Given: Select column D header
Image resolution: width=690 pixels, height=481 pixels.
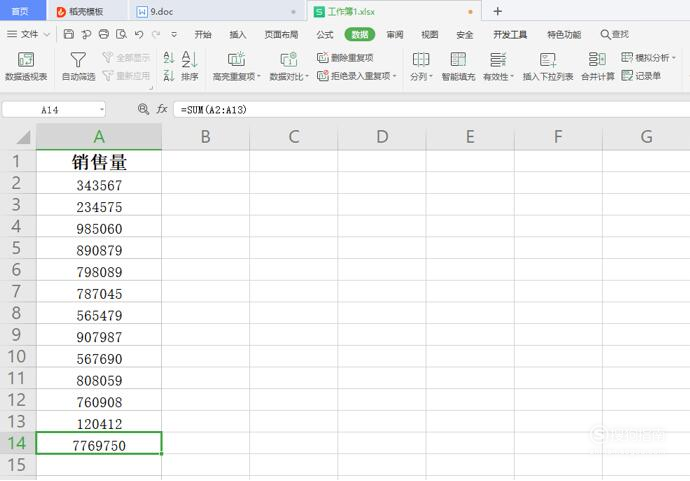Looking at the screenshot, I should (x=382, y=136).
